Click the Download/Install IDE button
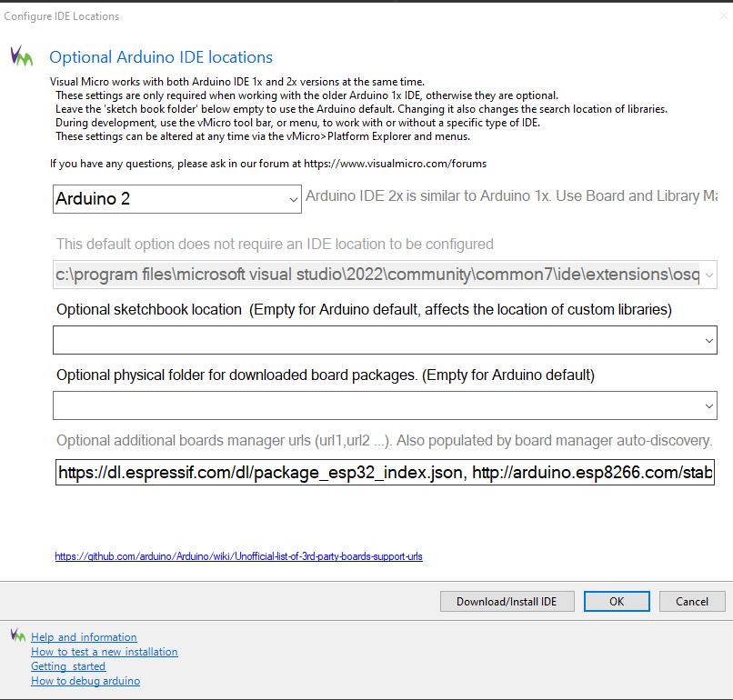Viewport: 733px width, 700px height. [507, 602]
